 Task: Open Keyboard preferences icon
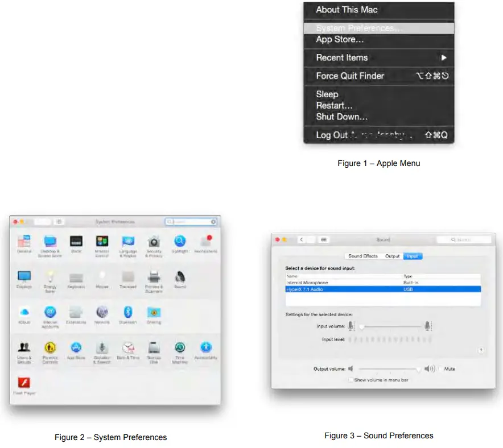point(76,277)
